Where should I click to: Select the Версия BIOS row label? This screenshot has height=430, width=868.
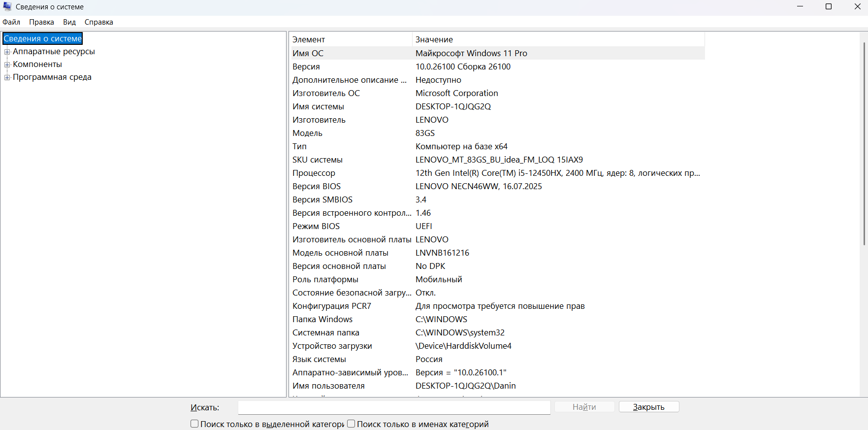[317, 186]
